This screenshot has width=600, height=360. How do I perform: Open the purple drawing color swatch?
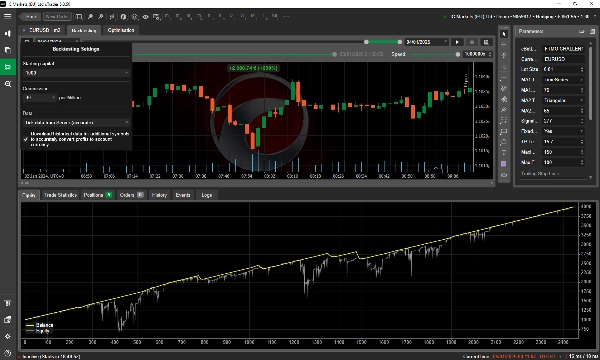coord(504,164)
